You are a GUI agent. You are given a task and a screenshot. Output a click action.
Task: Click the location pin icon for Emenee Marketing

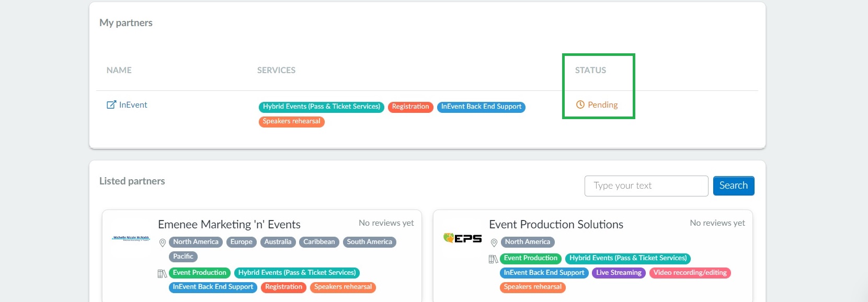[163, 243]
